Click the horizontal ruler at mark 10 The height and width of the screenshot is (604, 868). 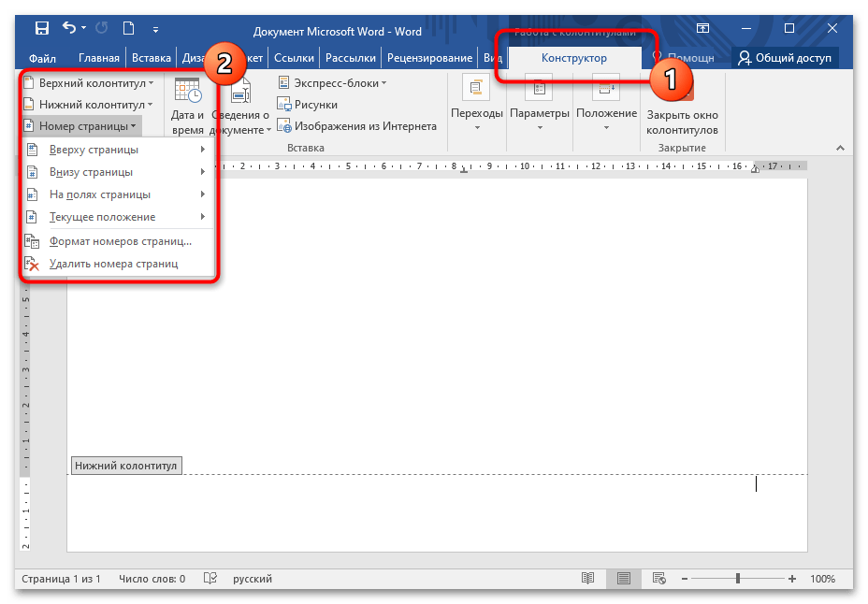(524, 165)
